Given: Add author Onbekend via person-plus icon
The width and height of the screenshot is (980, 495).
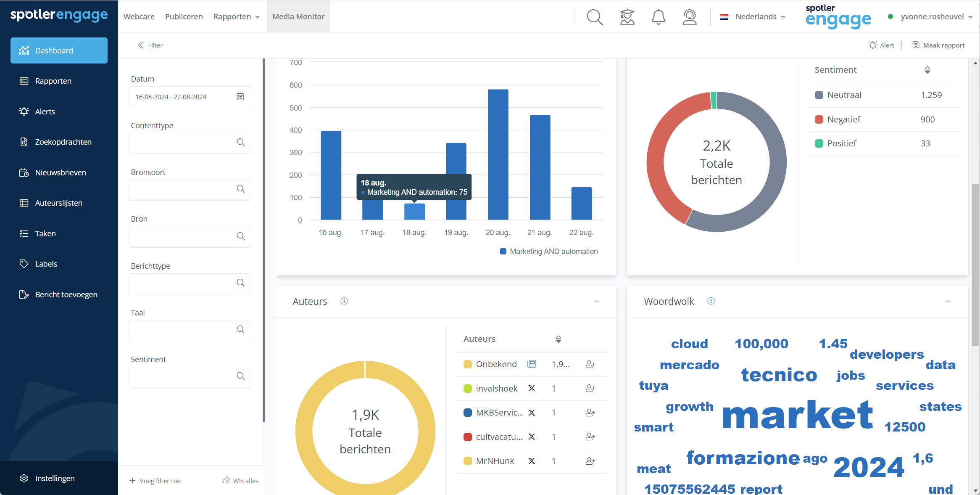Looking at the screenshot, I should coord(590,364).
